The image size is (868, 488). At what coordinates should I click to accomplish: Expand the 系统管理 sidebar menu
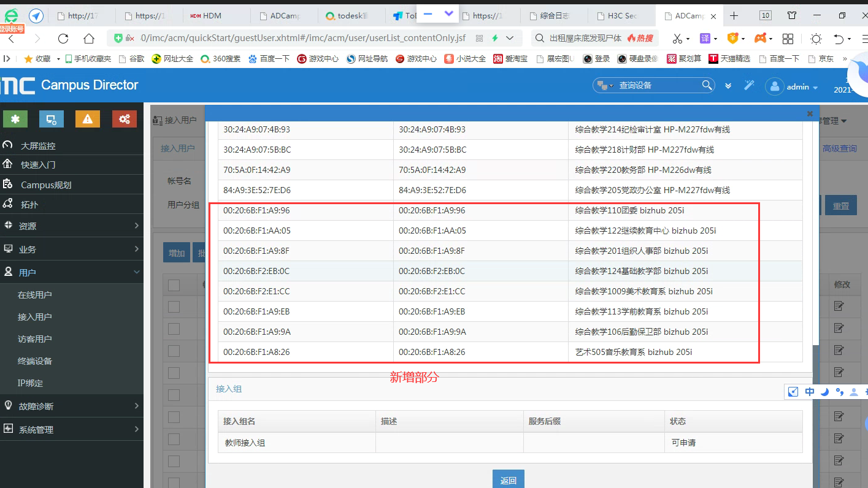[x=72, y=430]
